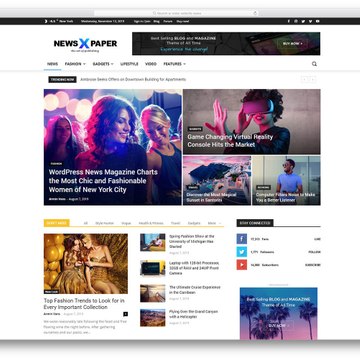360x360 pixels.
Task: Open the Vimeo icon in the top bar
Action: [x=310, y=21]
